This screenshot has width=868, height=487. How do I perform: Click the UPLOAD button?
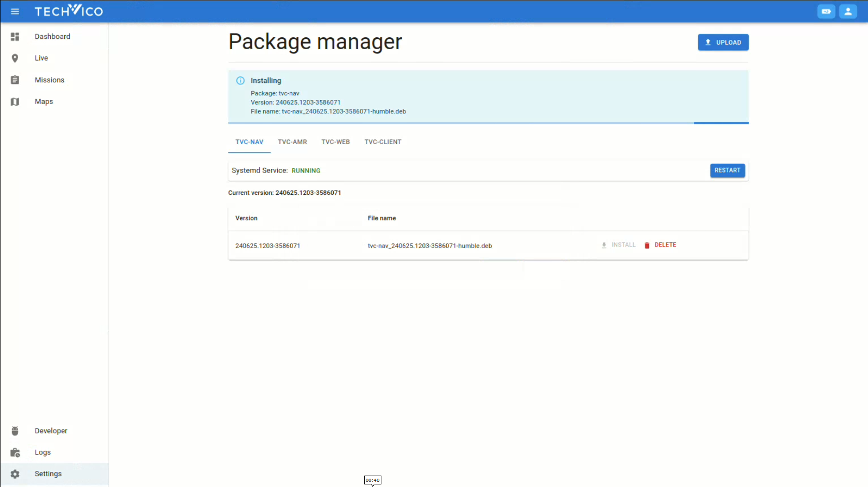pos(723,42)
